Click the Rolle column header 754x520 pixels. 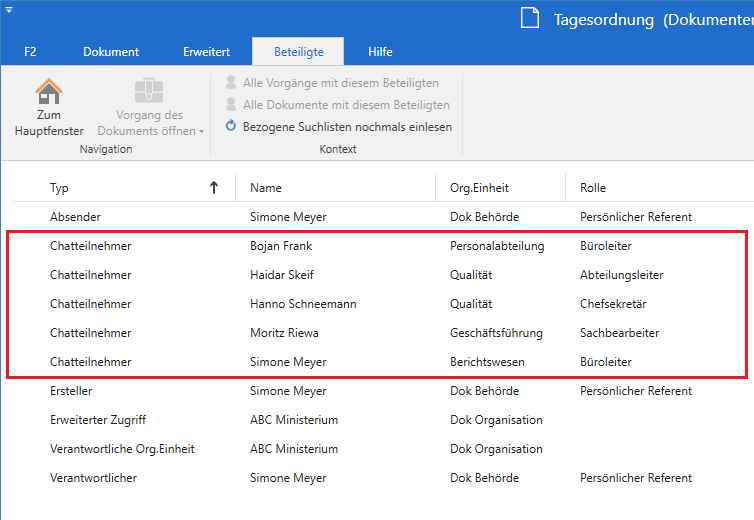point(593,187)
